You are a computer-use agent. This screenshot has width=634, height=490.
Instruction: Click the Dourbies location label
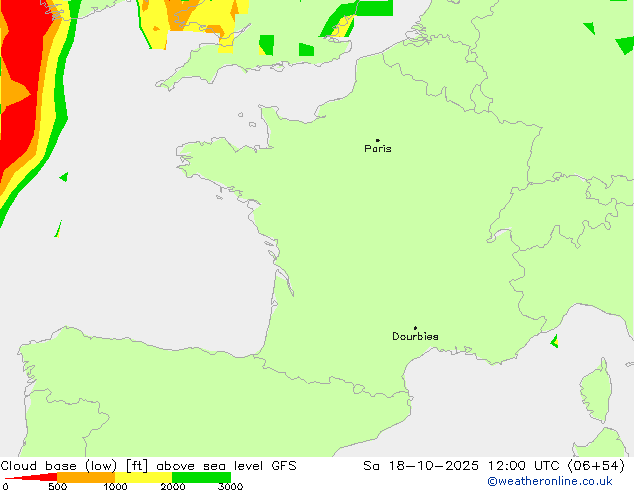pyautogui.click(x=415, y=336)
